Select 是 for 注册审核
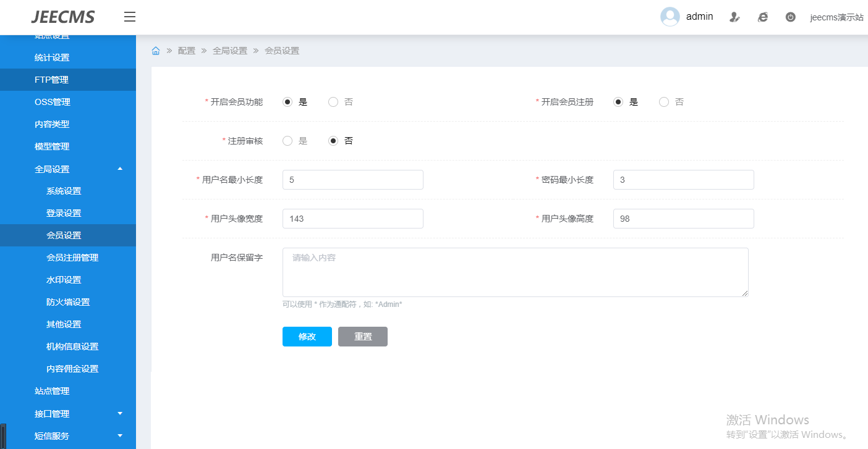This screenshot has width=868, height=449. pyautogui.click(x=287, y=141)
